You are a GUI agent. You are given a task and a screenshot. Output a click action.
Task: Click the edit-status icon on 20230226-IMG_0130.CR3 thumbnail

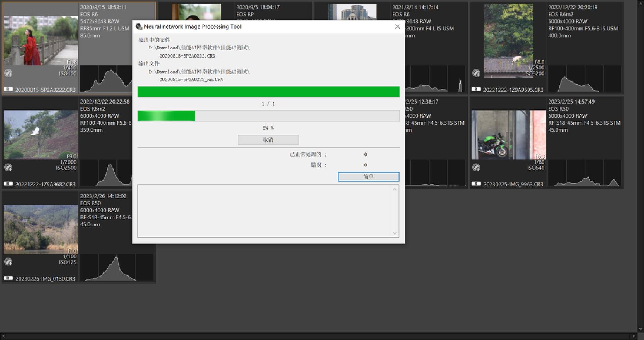tap(8, 262)
